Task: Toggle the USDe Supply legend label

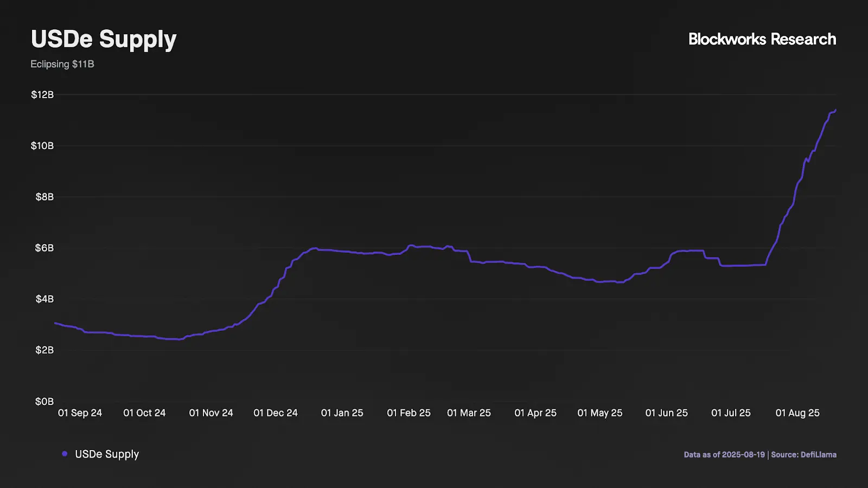Action: (x=107, y=454)
